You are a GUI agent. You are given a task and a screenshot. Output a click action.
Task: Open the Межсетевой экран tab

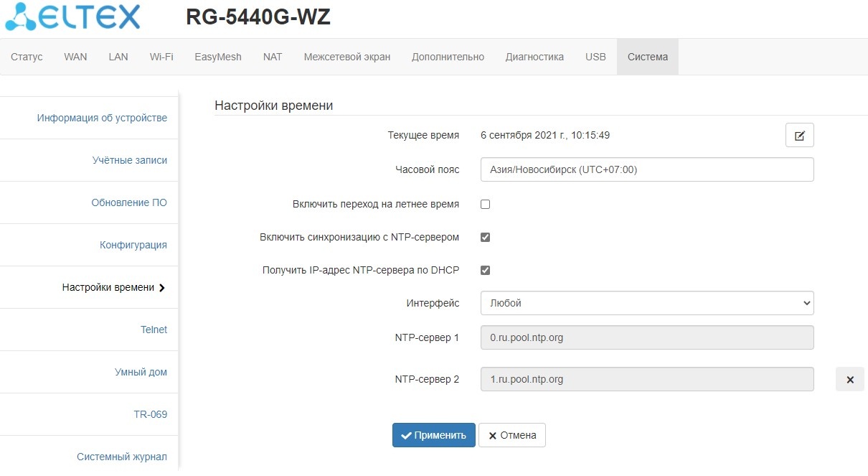click(x=347, y=57)
